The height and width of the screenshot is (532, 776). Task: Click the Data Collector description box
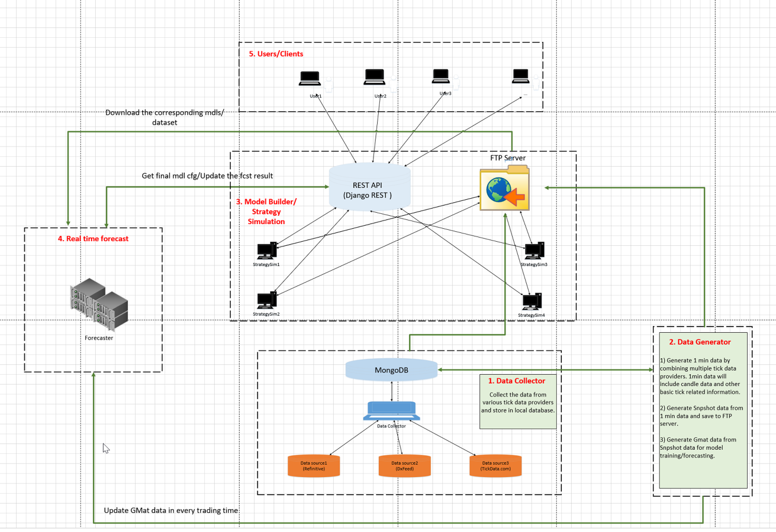518,402
